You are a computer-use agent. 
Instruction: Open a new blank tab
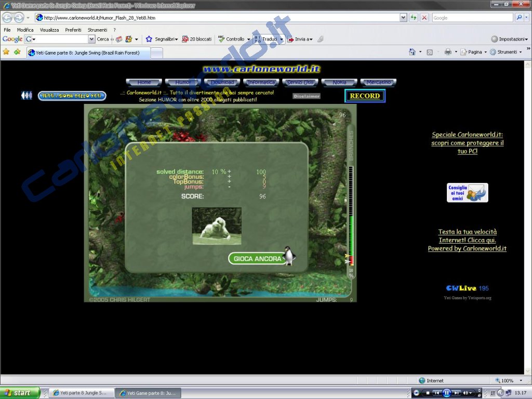click(156, 52)
